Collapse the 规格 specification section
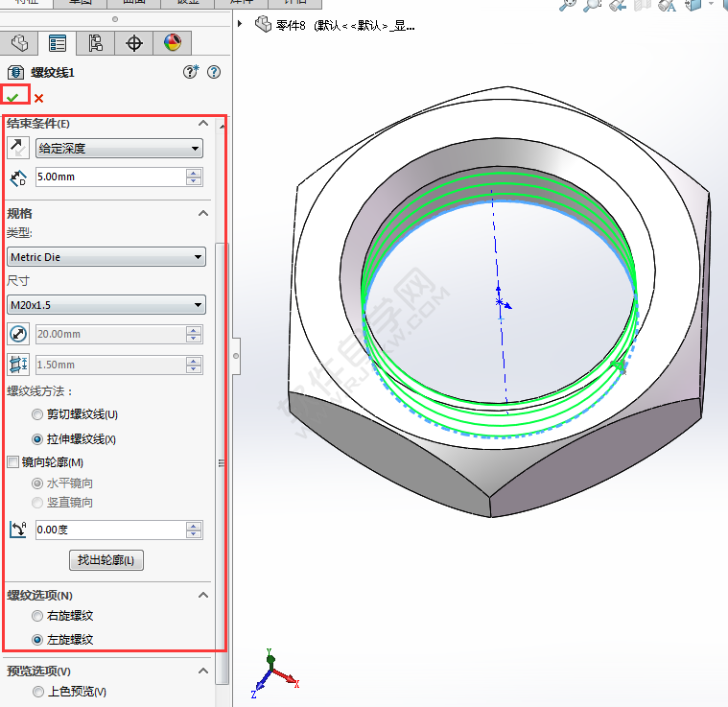 [x=203, y=214]
